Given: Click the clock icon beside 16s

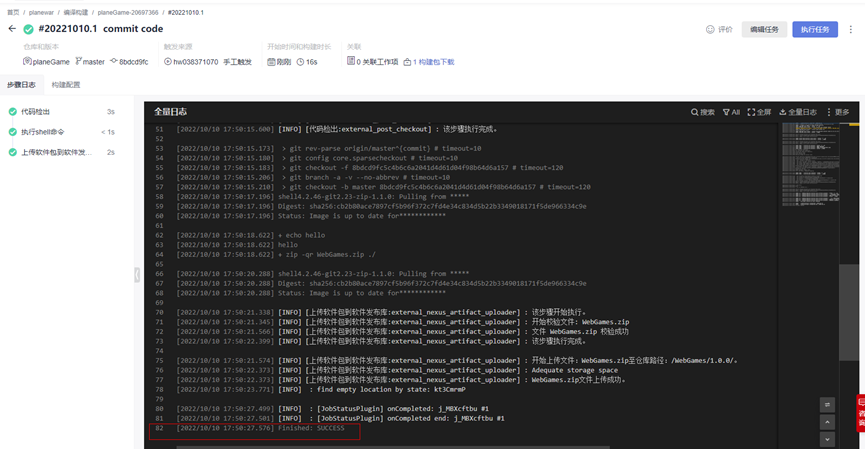Looking at the screenshot, I should [x=300, y=62].
